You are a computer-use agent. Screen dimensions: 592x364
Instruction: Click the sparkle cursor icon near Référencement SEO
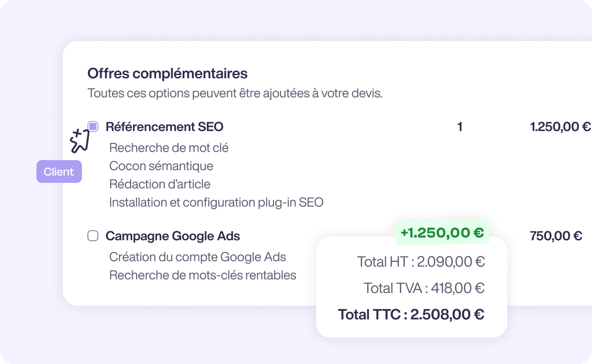click(79, 140)
